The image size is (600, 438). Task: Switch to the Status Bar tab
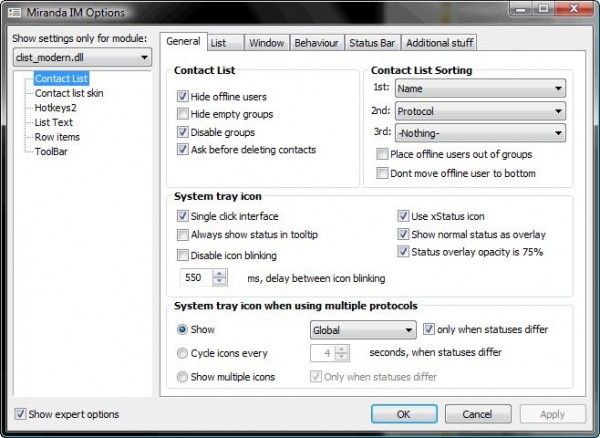[x=372, y=43]
